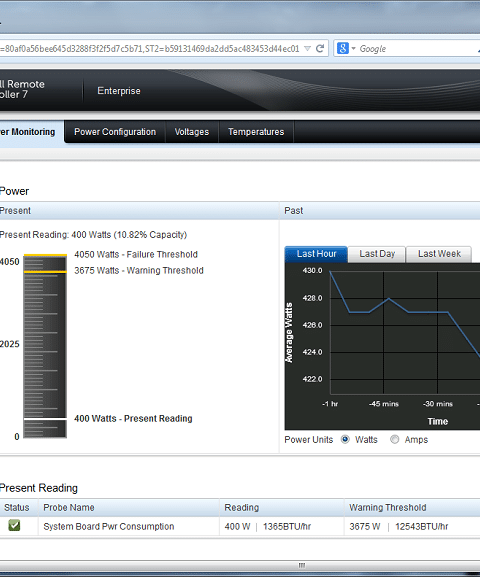Click the yellow warning threshold line on gauge

[x=45, y=272]
